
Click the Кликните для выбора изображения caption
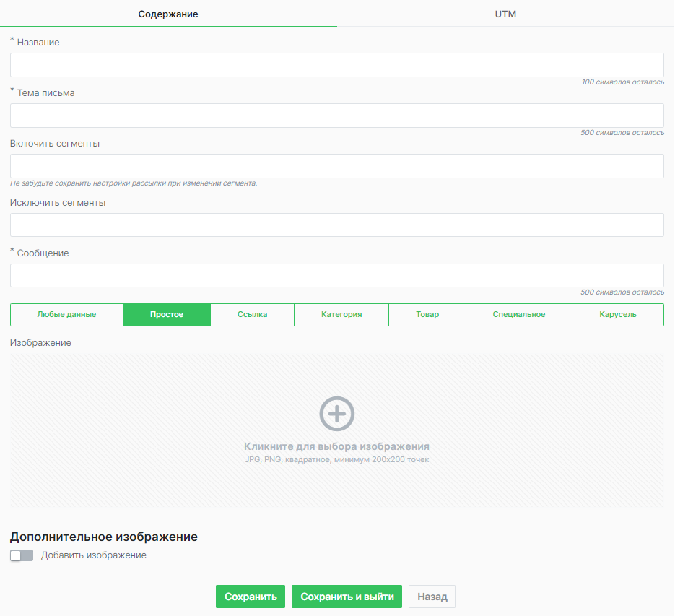pos(336,446)
